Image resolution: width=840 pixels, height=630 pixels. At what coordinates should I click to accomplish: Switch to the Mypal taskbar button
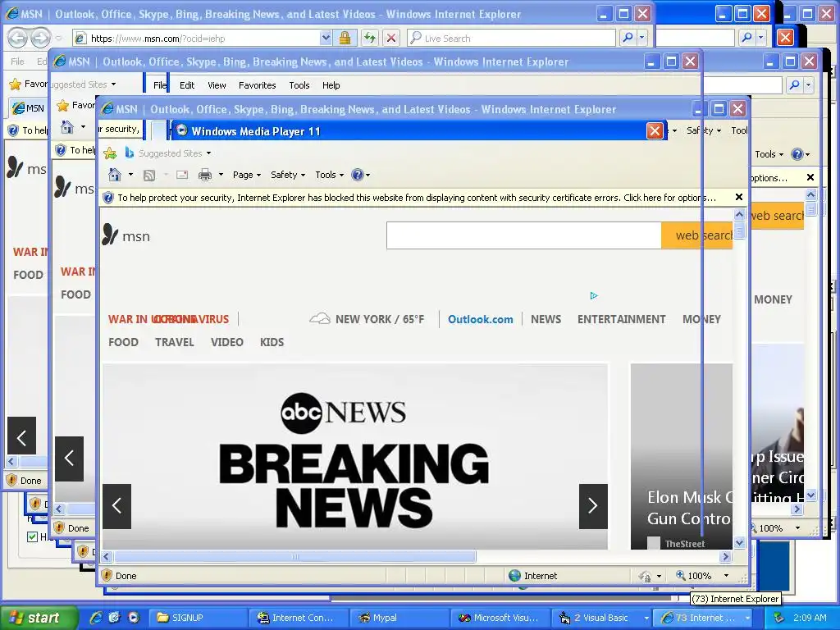click(x=399, y=618)
